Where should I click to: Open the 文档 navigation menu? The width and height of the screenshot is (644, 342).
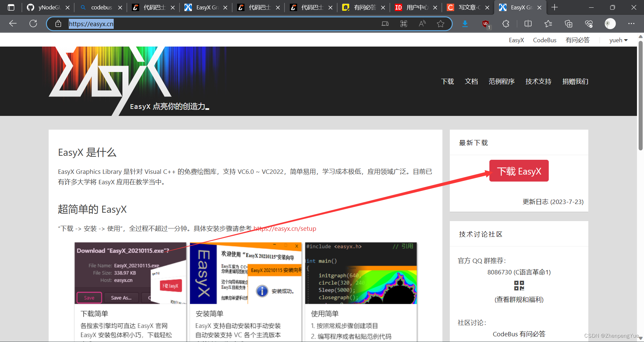tap(471, 81)
